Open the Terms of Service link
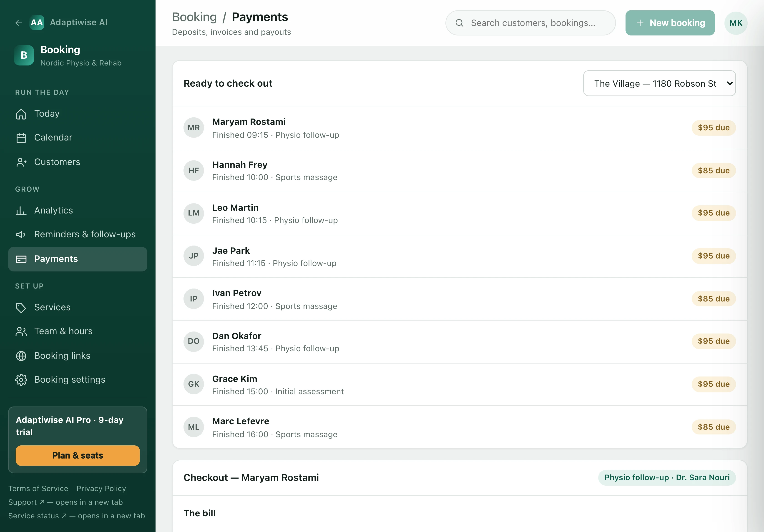764x532 pixels. coord(38,488)
